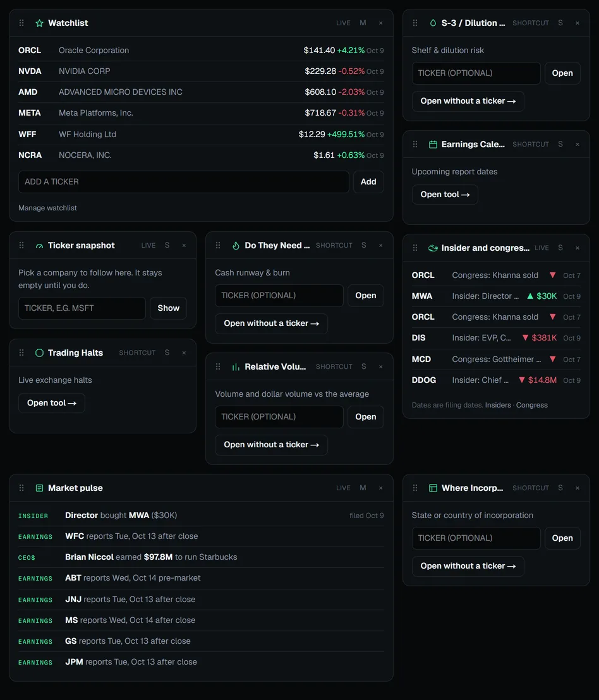Toggle the Earnings Calendar size S
Viewport: 599px width, 700px height.
(560, 144)
